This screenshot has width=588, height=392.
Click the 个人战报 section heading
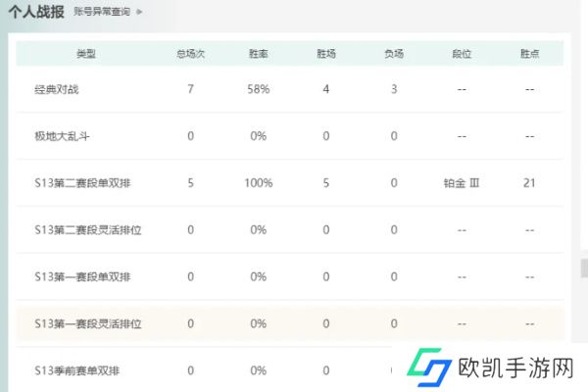36,12
